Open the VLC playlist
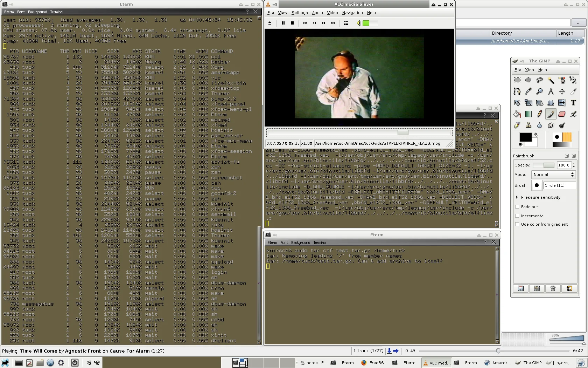 (x=346, y=23)
